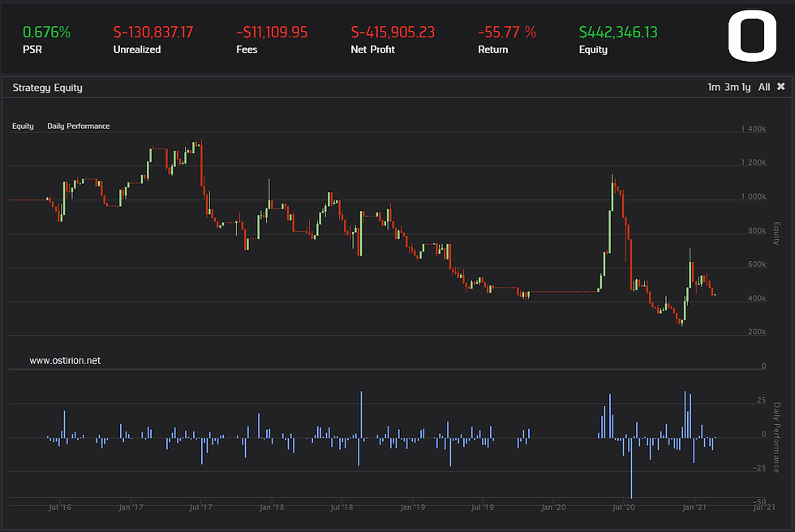Show All time range on chart
Screen dimensions: 795x532
pyautogui.click(x=764, y=87)
